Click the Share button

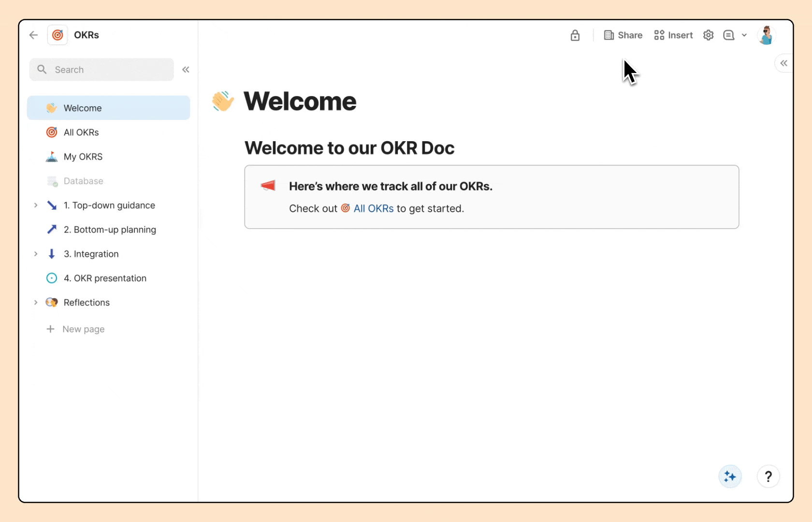click(x=623, y=35)
